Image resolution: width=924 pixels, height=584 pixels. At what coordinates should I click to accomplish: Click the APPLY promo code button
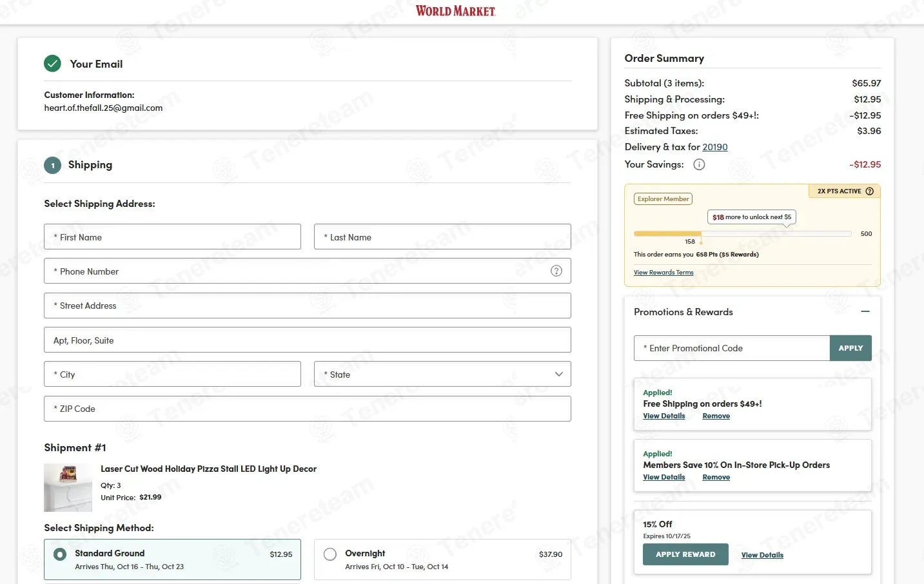pyautogui.click(x=850, y=348)
